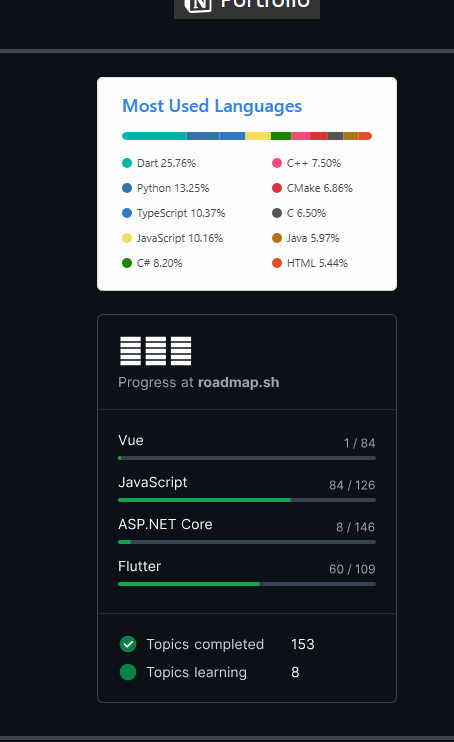Image resolution: width=454 pixels, height=742 pixels.
Task: Click the C++ pink legend dot
Action: pos(277,163)
